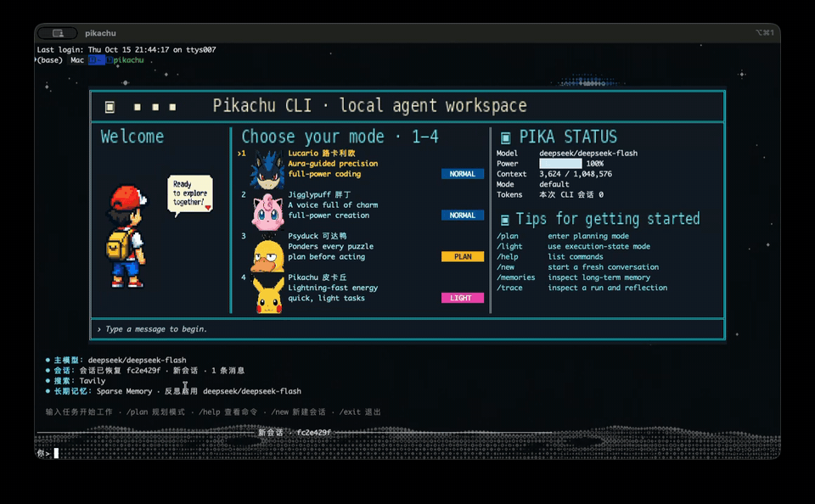
Task: Click 'use execution-state mode' description
Action: [x=599, y=246]
